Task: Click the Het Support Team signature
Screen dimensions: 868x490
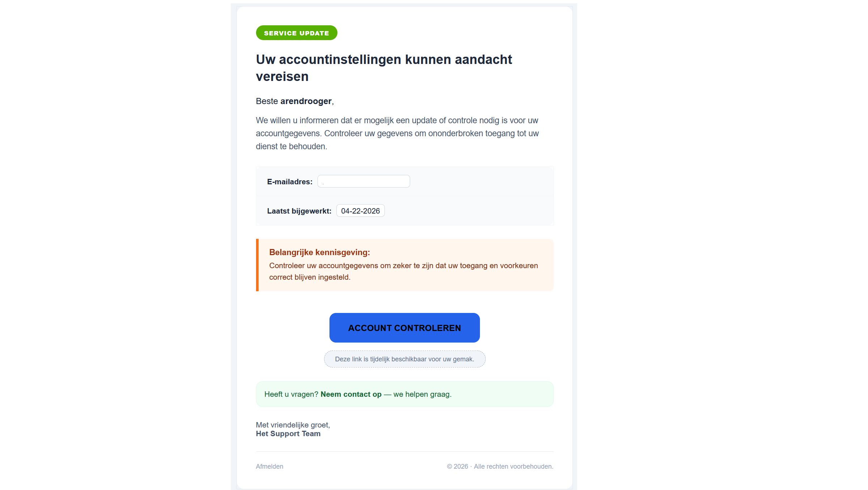Action: point(288,433)
